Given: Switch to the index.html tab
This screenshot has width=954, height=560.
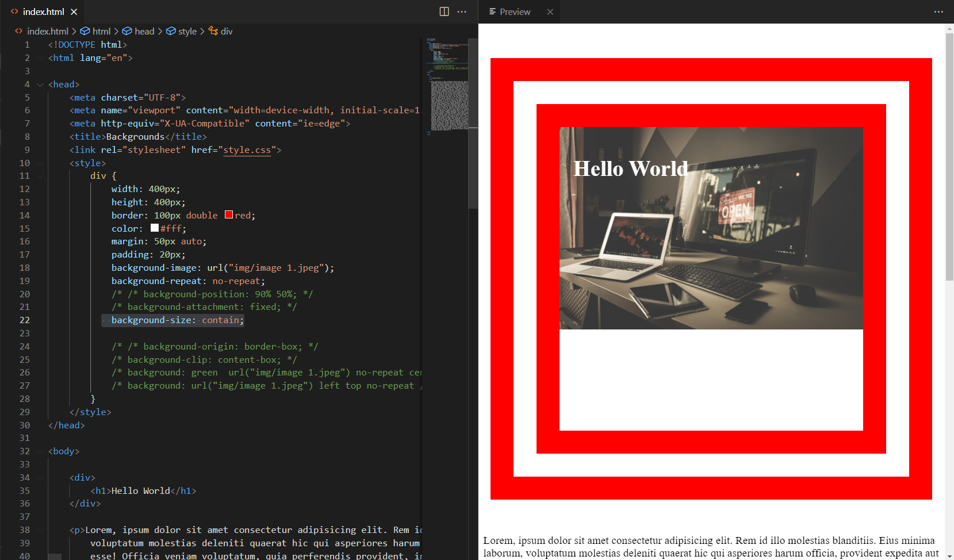Looking at the screenshot, I should point(43,11).
